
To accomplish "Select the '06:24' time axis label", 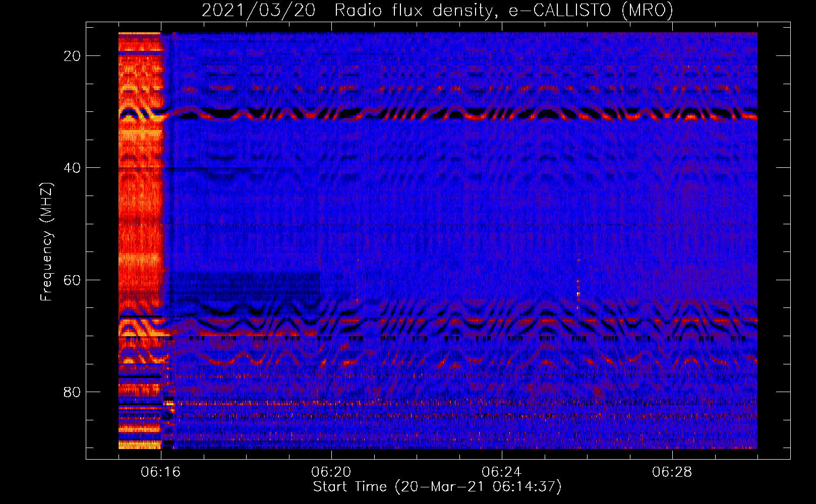I will pos(502,472).
